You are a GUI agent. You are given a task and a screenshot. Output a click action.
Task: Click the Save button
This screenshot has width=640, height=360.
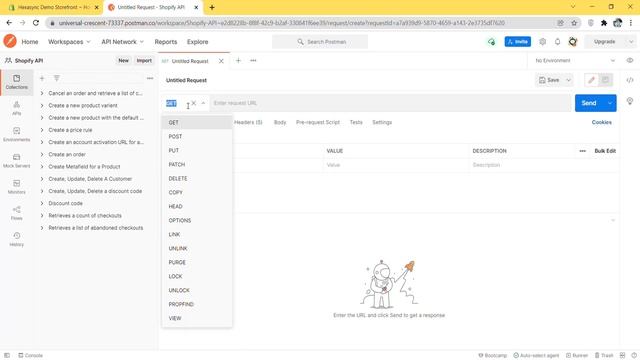pyautogui.click(x=549, y=80)
